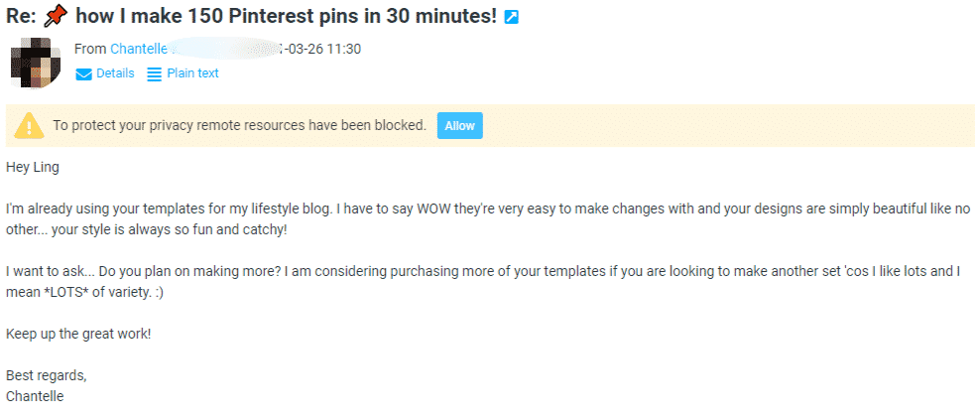This screenshot has height=418, width=980.
Task: Switch to Plain text view
Action: pos(192,73)
